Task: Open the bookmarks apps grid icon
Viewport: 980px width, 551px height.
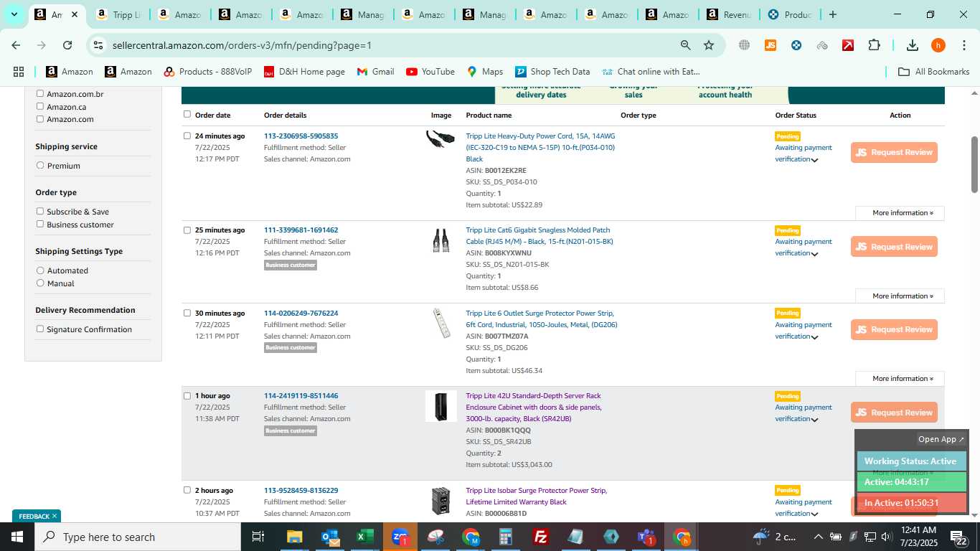Action: (19, 72)
